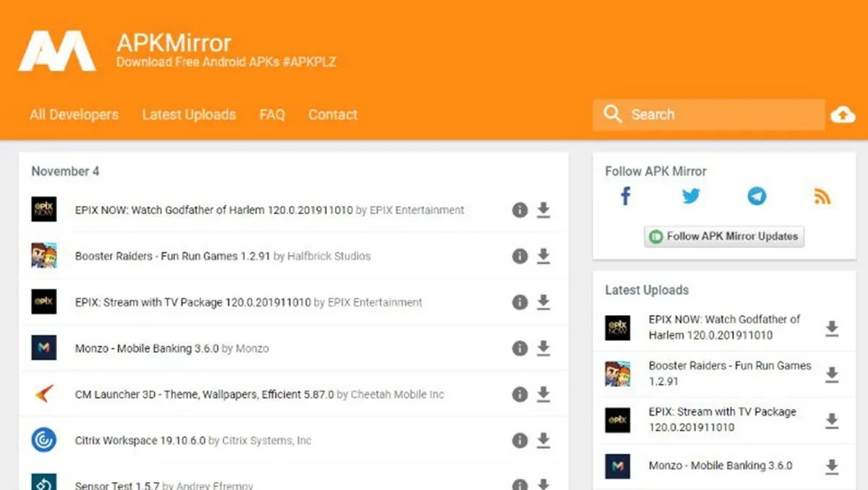Open APKMirror's Facebook page
This screenshot has width=868, height=490.
coord(625,196)
